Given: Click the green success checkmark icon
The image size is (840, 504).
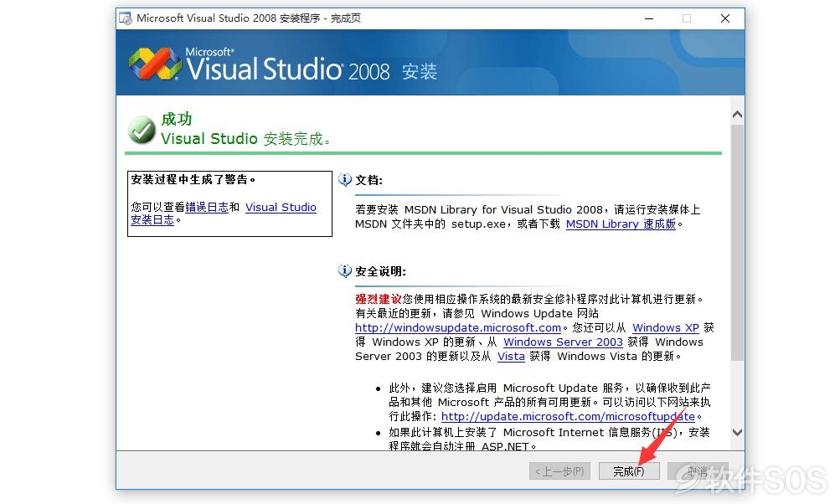Looking at the screenshot, I should pyautogui.click(x=142, y=130).
